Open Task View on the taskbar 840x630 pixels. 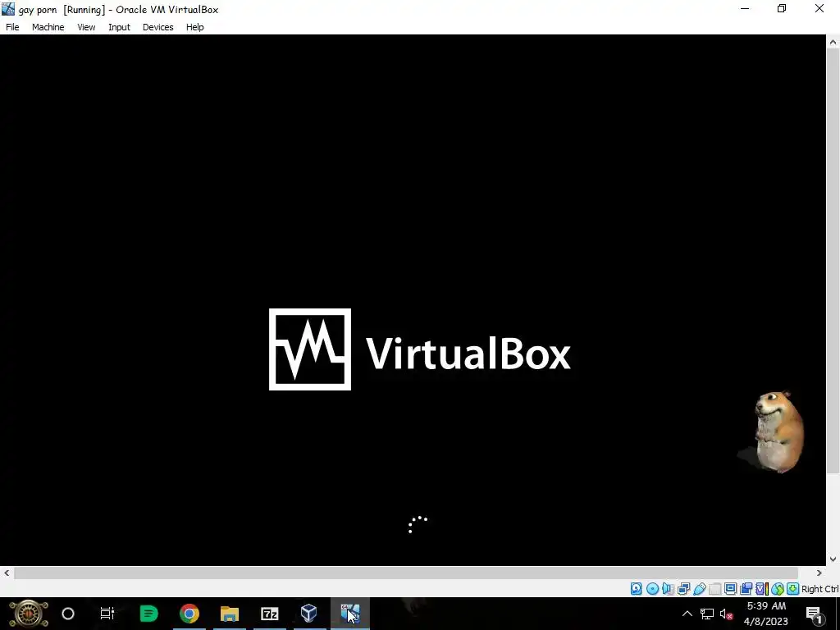107,614
